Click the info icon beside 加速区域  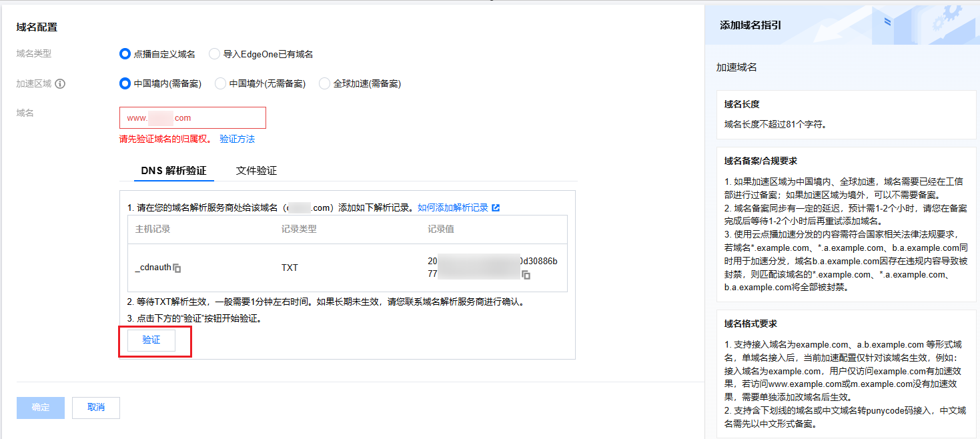click(x=60, y=84)
